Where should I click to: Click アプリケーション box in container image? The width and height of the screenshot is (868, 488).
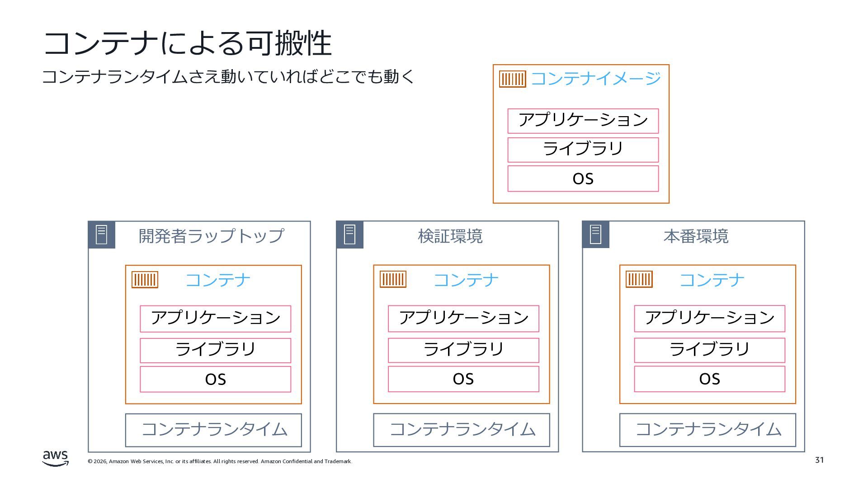pos(583,121)
